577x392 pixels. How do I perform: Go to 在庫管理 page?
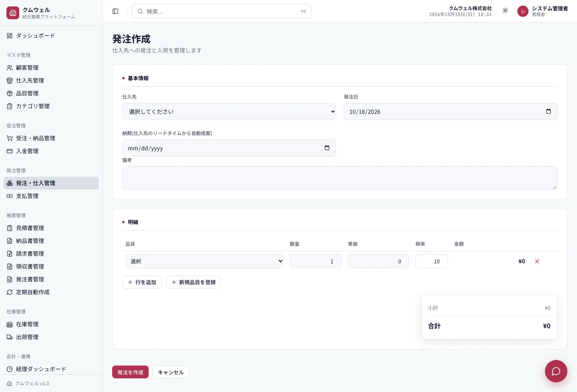click(x=51, y=324)
